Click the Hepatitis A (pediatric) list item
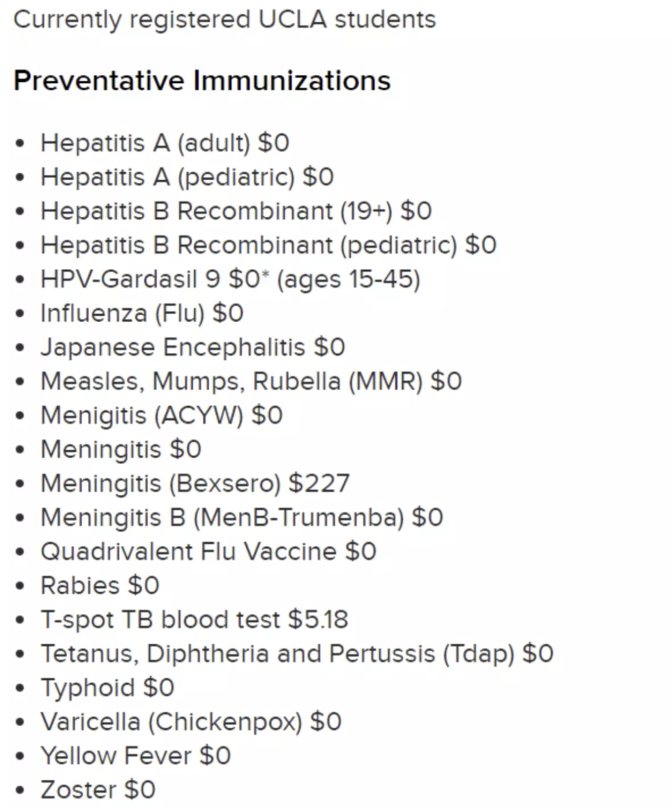Viewport: 672px width, 809px height. pos(187,177)
